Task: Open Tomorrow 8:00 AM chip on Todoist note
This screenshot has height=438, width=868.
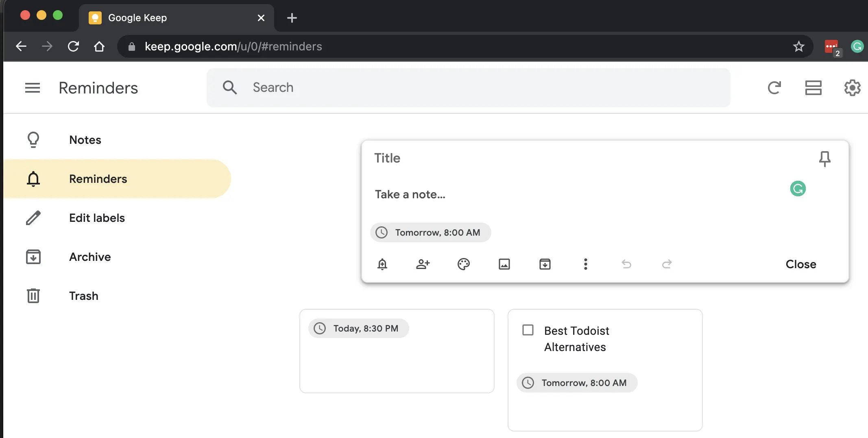Action: pyautogui.click(x=577, y=383)
